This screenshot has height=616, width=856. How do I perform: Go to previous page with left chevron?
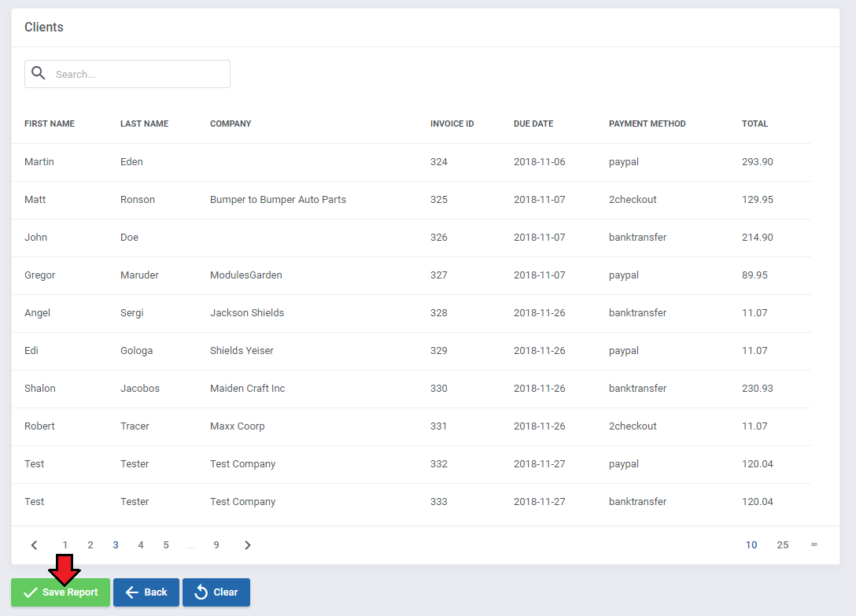pyautogui.click(x=34, y=545)
